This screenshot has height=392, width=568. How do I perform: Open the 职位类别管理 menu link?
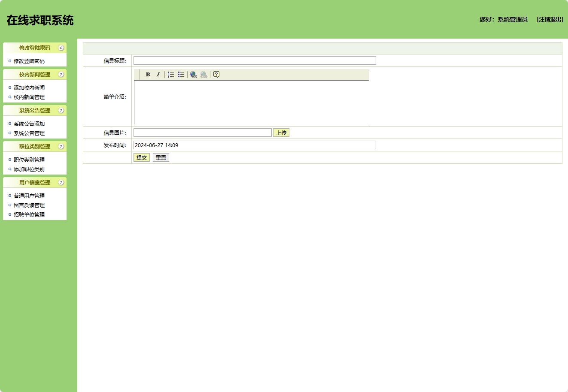(x=29, y=160)
